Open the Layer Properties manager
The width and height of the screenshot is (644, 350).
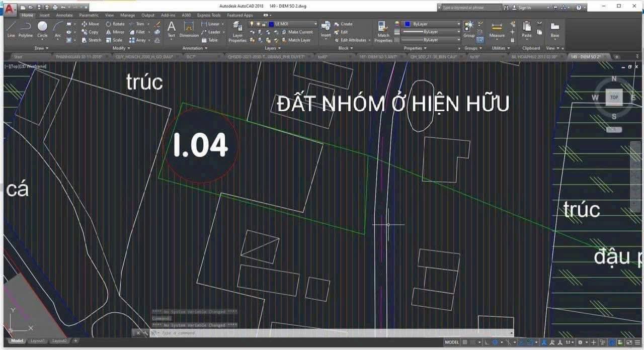tap(237, 31)
